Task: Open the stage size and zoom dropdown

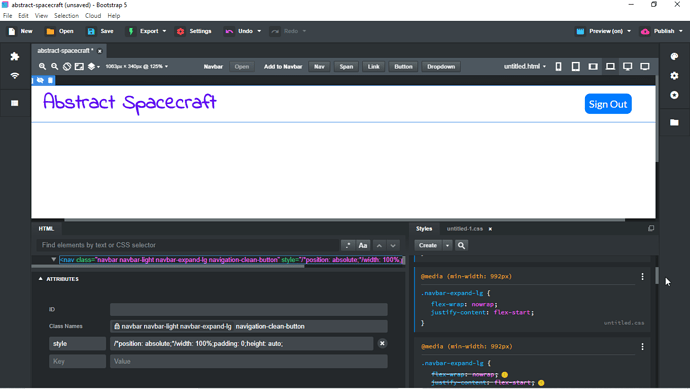Action: coord(137,66)
